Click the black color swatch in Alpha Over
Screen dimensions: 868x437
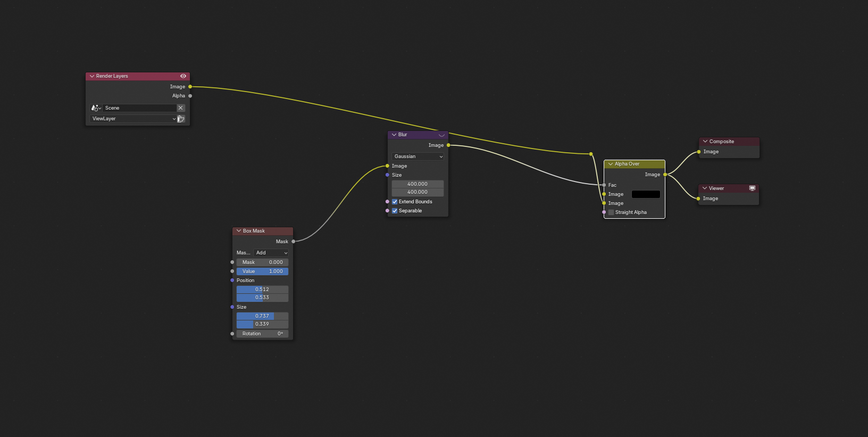(646, 194)
